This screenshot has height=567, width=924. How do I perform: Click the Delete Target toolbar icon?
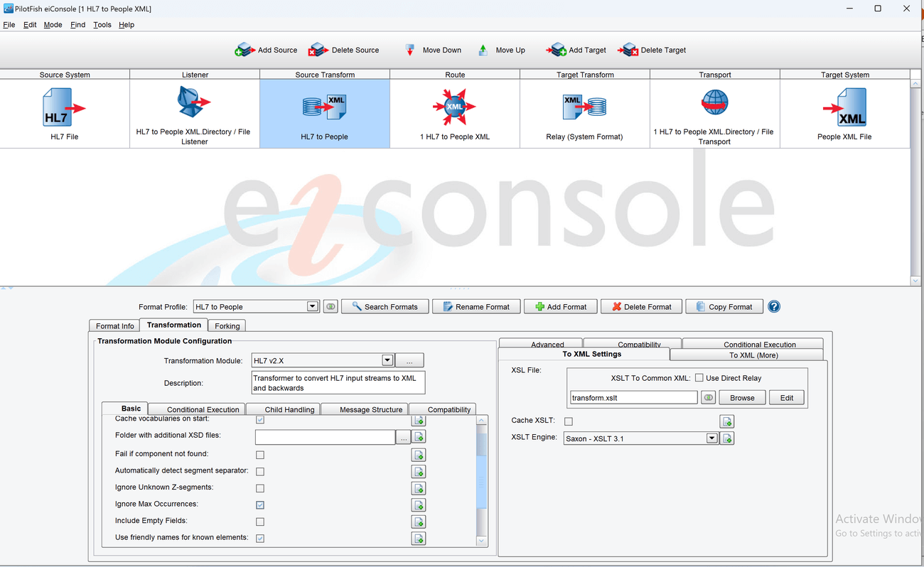(628, 50)
